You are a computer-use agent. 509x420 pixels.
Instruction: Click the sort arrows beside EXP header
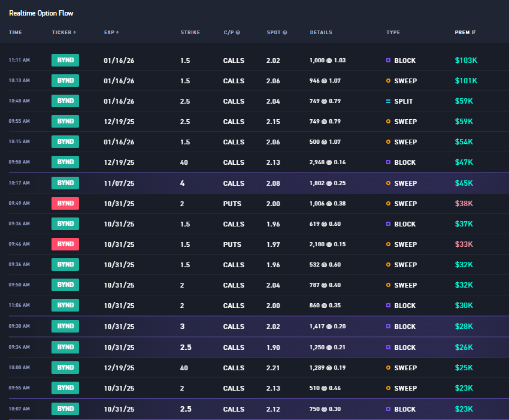click(117, 32)
